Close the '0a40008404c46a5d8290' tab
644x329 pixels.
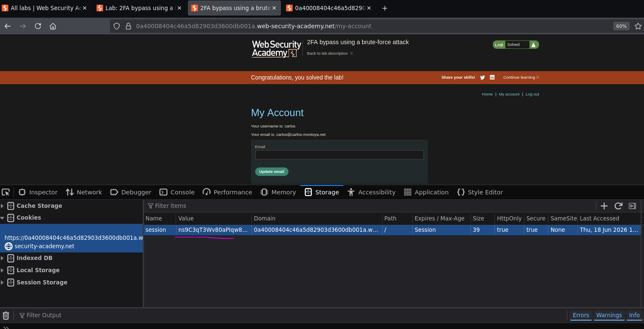(x=369, y=8)
